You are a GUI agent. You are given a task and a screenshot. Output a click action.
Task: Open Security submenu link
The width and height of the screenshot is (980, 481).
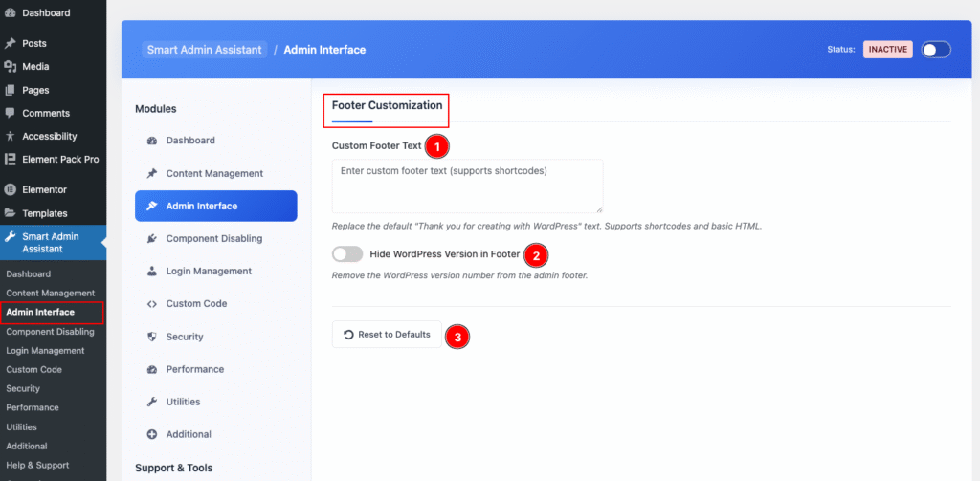point(23,388)
